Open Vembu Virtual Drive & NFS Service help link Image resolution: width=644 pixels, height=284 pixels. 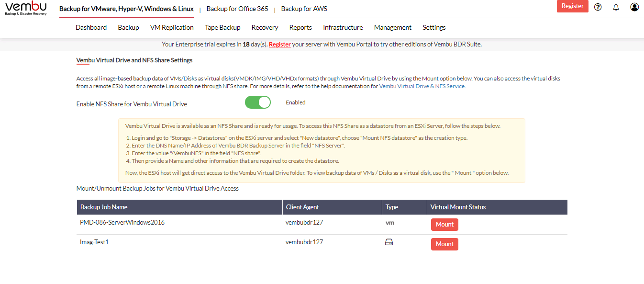[422, 86]
